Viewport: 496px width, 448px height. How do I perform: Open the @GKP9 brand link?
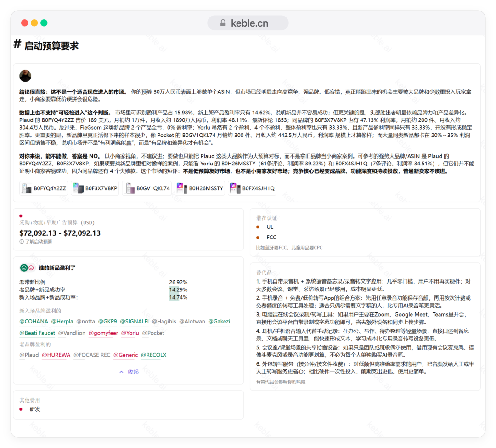[x=107, y=322]
